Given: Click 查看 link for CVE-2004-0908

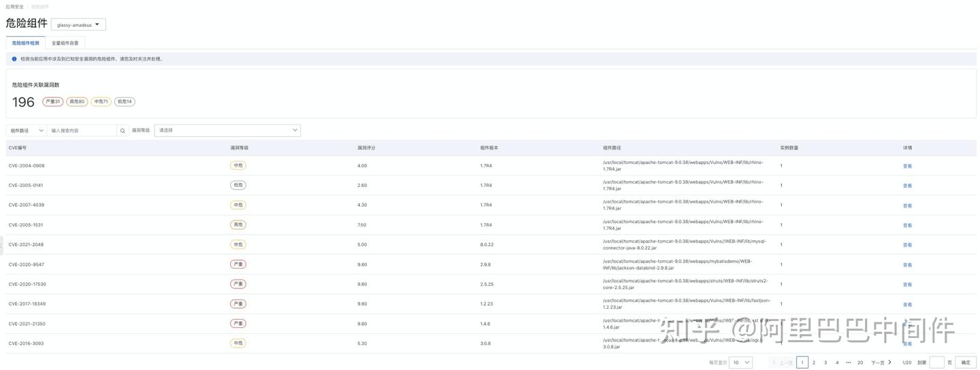Looking at the screenshot, I should coord(907,166).
